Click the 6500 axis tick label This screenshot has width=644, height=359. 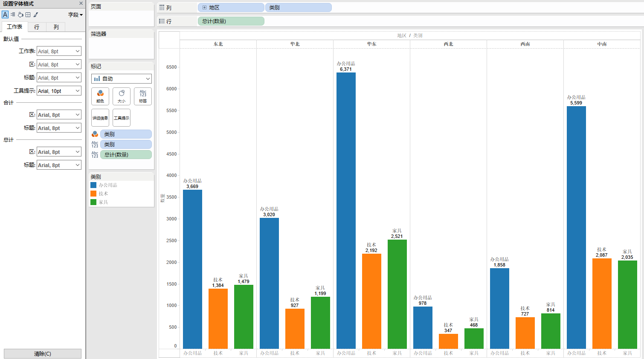(x=171, y=67)
